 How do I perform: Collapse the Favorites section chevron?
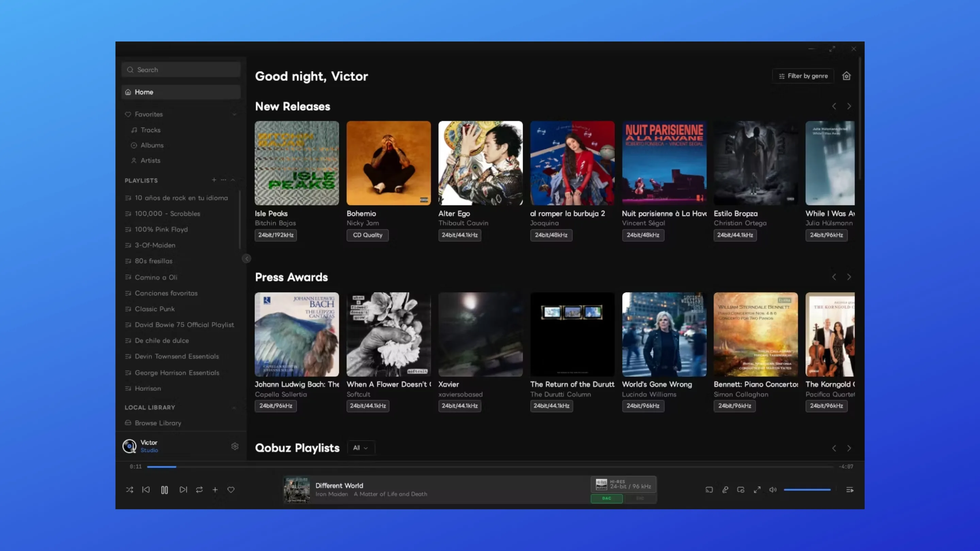[234, 114]
